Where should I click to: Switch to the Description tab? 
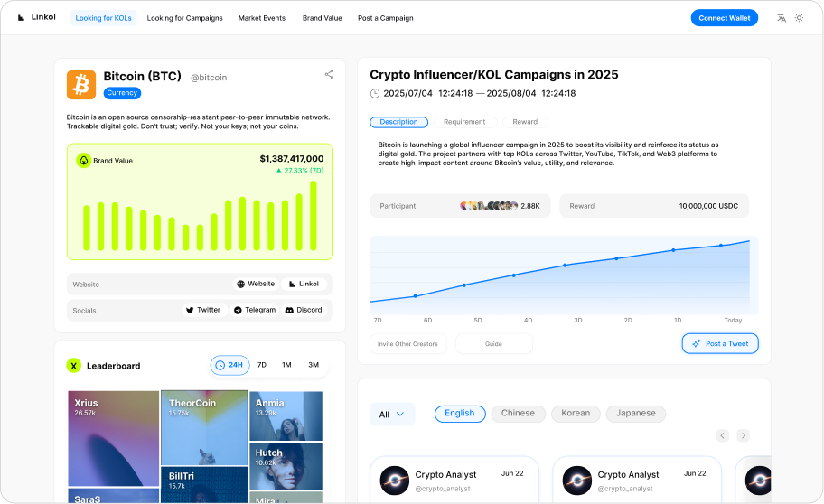tap(398, 122)
